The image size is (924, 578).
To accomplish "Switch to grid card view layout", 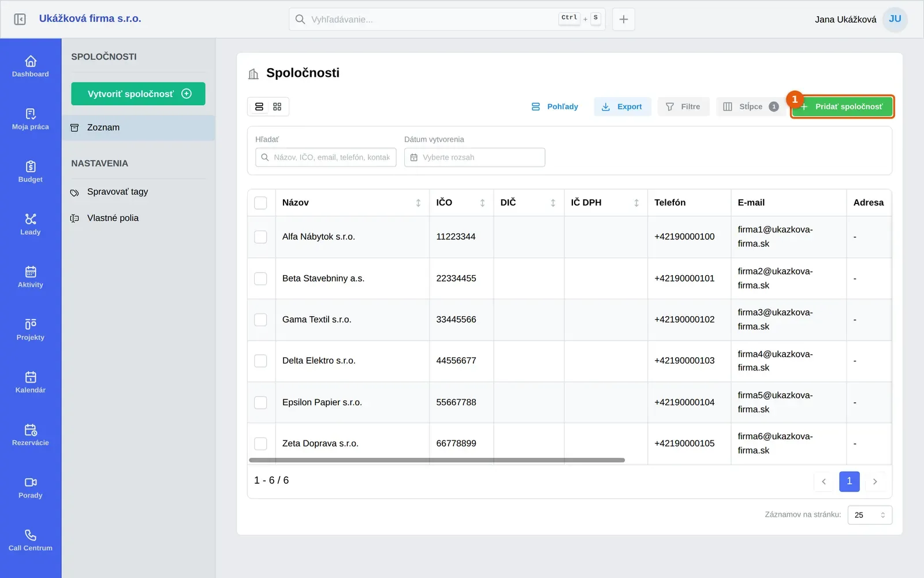I will pos(277,107).
